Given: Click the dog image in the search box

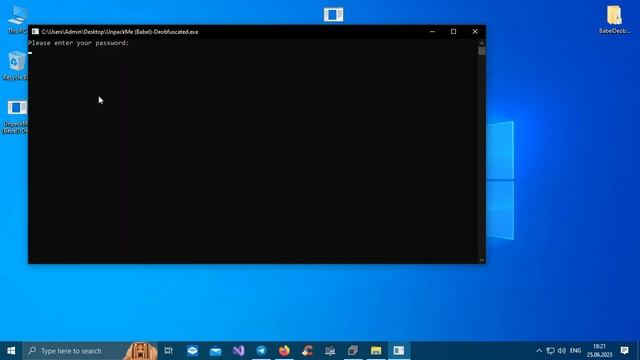Looking at the screenshot, I should click(141, 351).
